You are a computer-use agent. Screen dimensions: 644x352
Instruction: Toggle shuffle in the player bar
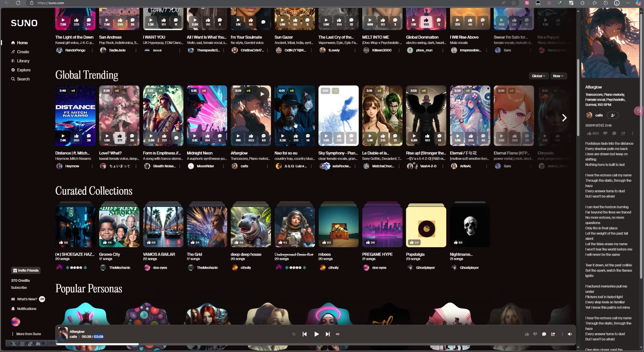pyautogui.click(x=294, y=334)
